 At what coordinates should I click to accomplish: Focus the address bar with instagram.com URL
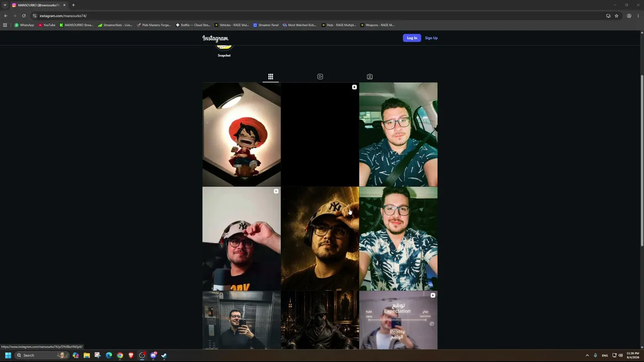coord(317,16)
